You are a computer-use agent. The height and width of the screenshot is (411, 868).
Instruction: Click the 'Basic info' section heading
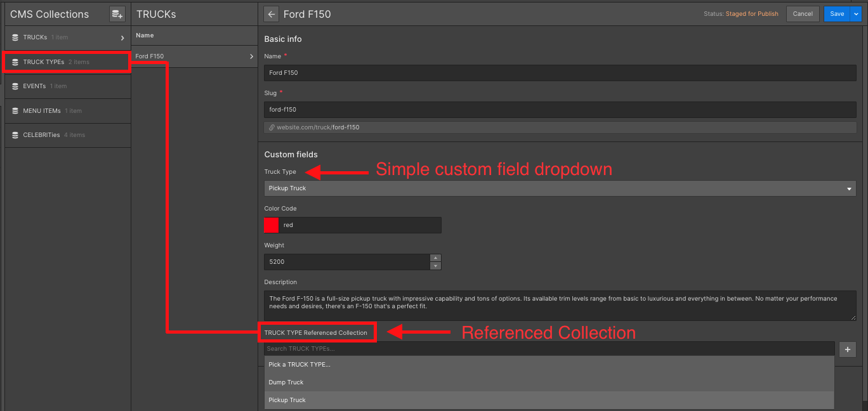(283, 39)
